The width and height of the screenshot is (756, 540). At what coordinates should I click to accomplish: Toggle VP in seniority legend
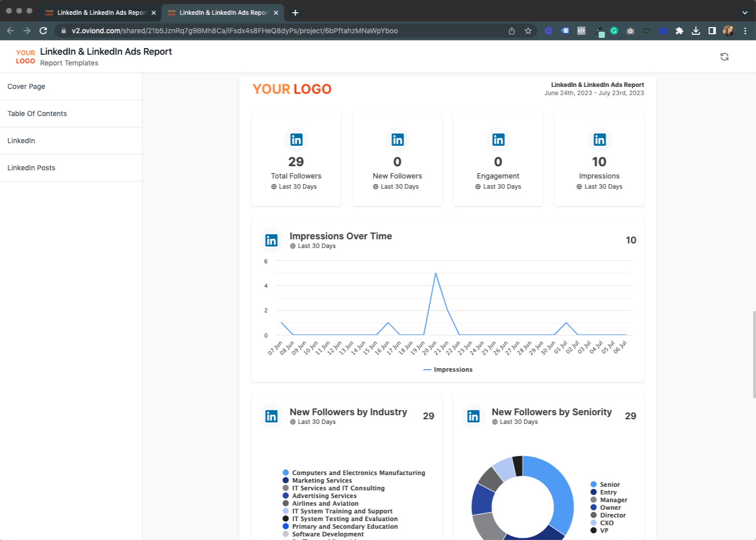coord(599,530)
